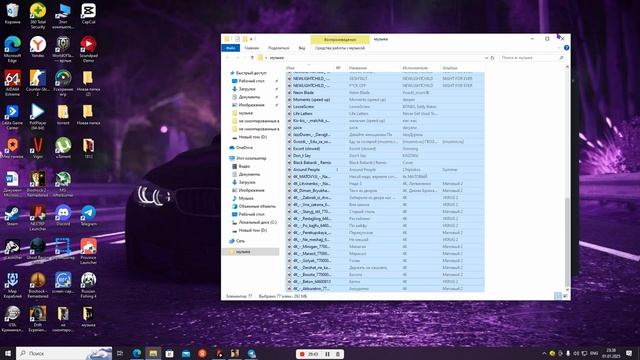Screen dimensions: 640x360
Task: Click the Explorer search box
Action: [x=531, y=58]
